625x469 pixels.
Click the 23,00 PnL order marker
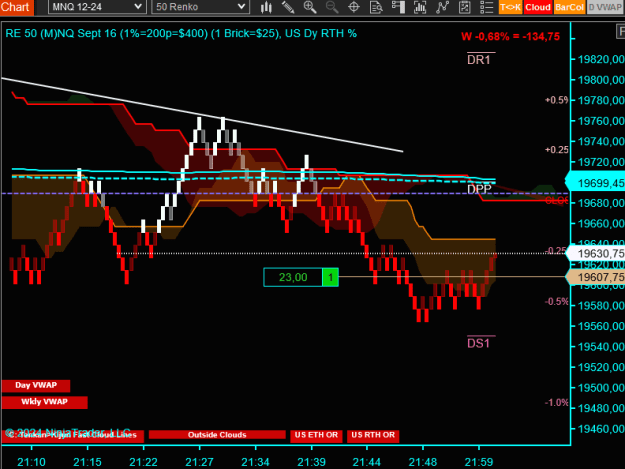pyautogui.click(x=293, y=277)
